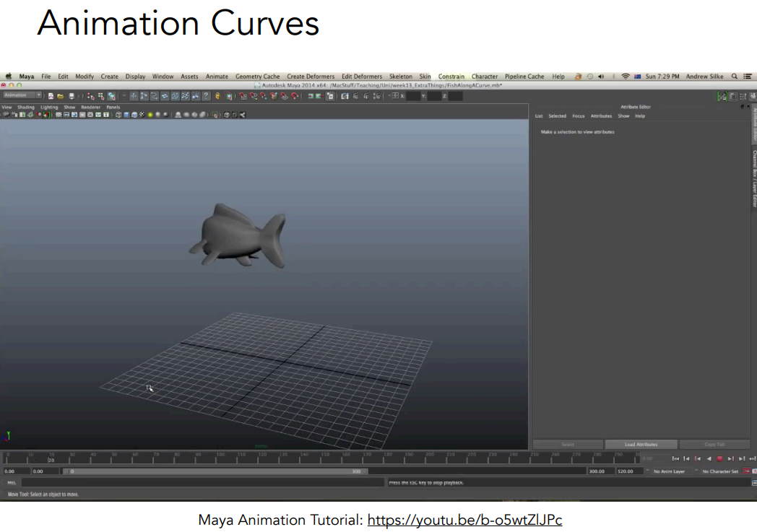Open the No Character Set dropdown

coord(719,471)
